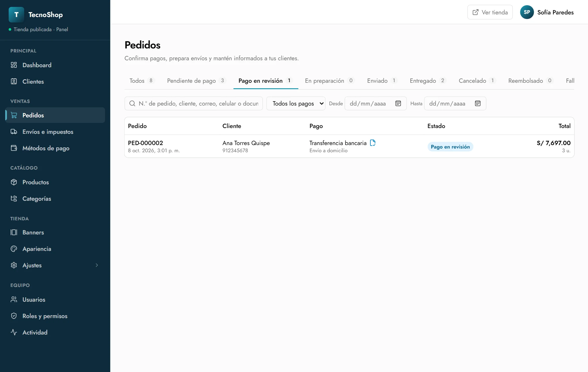Open the Dashboard sidebar icon
The height and width of the screenshot is (372, 588).
click(14, 65)
